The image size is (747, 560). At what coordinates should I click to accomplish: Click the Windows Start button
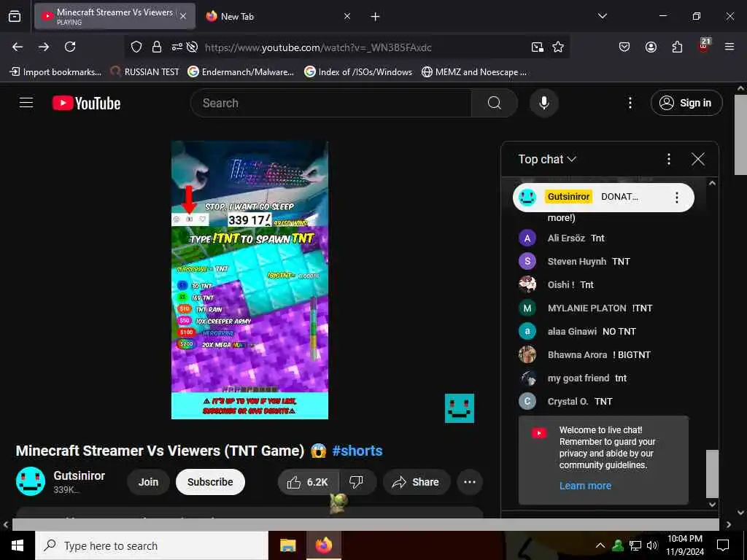18,545
